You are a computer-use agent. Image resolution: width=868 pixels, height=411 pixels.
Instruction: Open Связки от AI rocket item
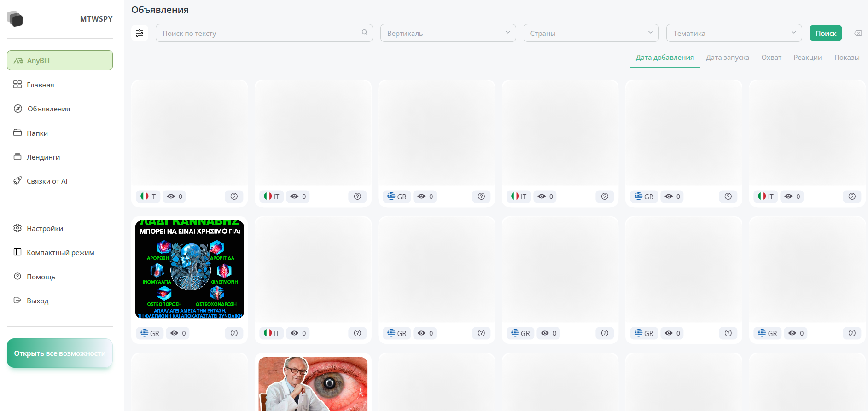click(47, 181)
